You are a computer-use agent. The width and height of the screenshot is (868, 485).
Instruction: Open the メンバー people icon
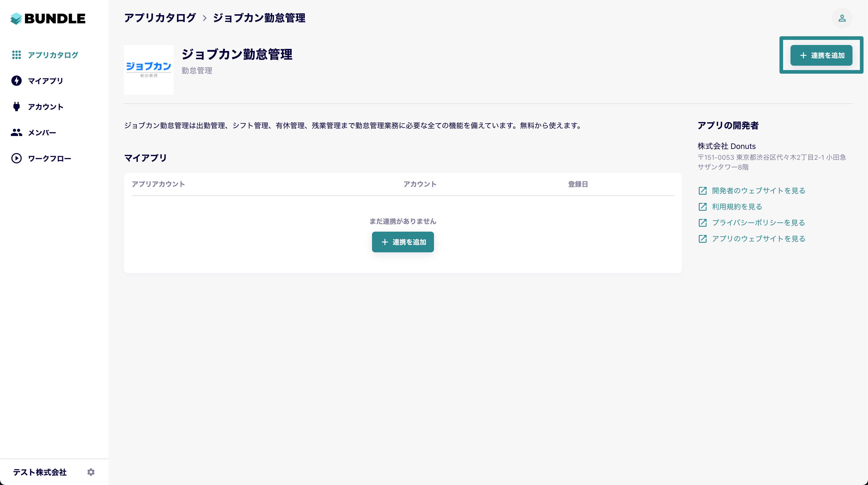click(17, 133)
